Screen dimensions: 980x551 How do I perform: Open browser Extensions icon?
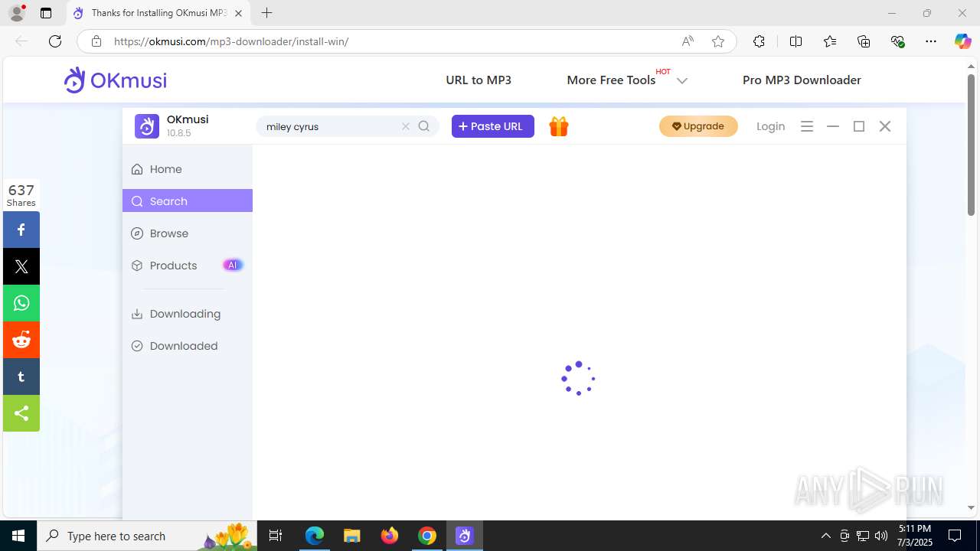tap(759, 41)
